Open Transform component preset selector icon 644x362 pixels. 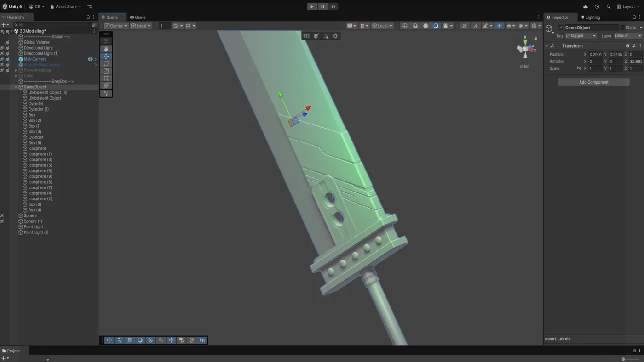click(x=634, y=46)
